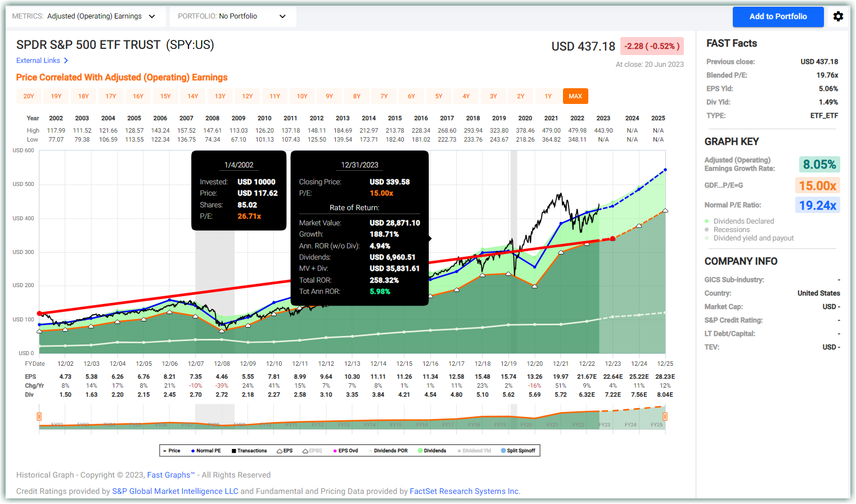Image resolution: width=856 pixels, height=504 pixels.
Task: Open the Metrics dropdown
Action: (85, 16)
